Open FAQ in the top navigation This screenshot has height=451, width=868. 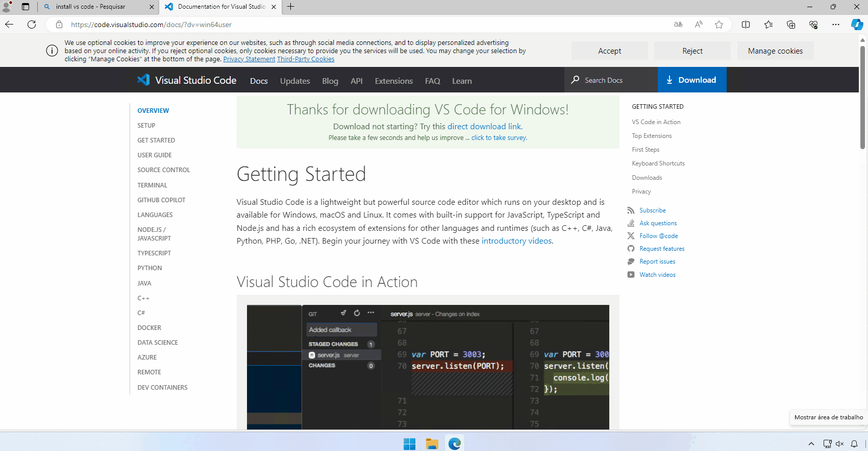click(433, 81)
